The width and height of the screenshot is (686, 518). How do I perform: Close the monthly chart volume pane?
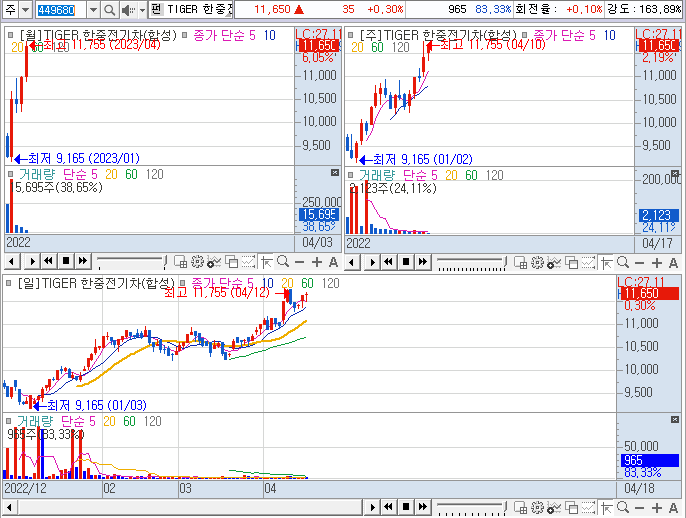coord(335,172)
